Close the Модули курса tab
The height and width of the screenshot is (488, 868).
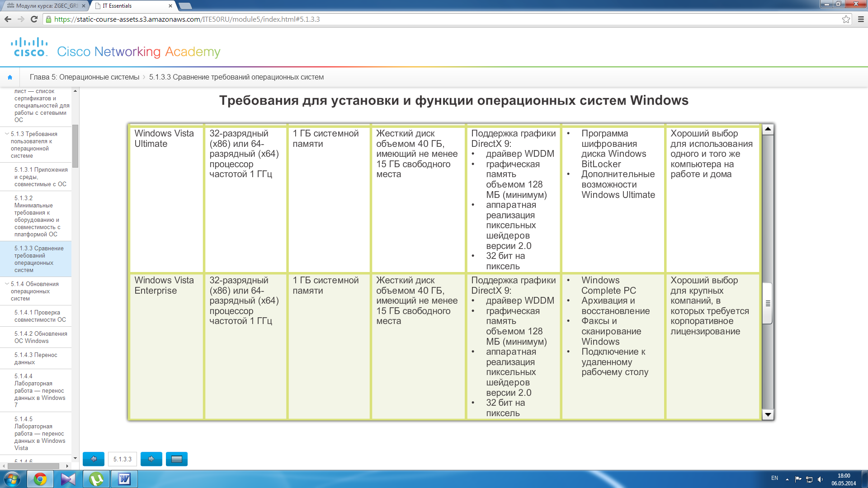tap(83, 6)
